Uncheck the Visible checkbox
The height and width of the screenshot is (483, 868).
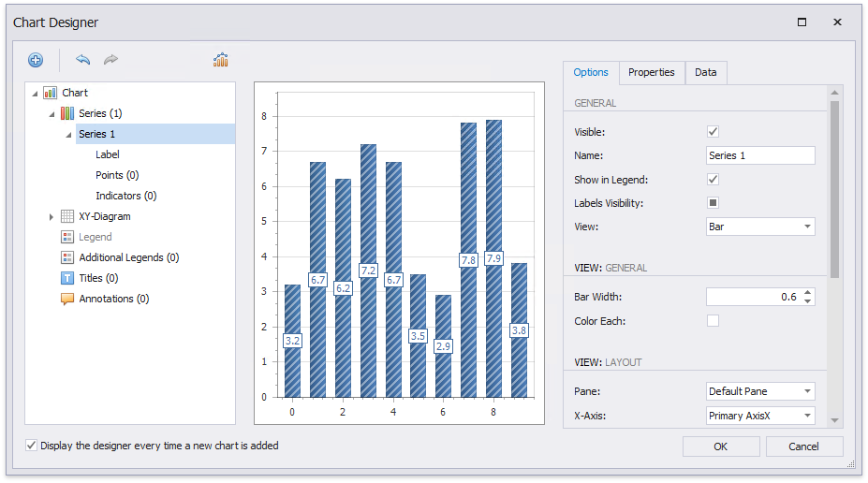pos(713,132)
